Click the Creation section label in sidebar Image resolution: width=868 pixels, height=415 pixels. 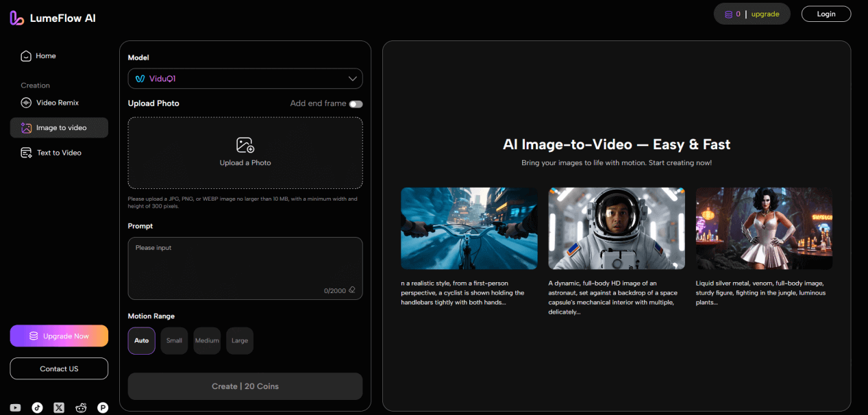tap(36, 86)
